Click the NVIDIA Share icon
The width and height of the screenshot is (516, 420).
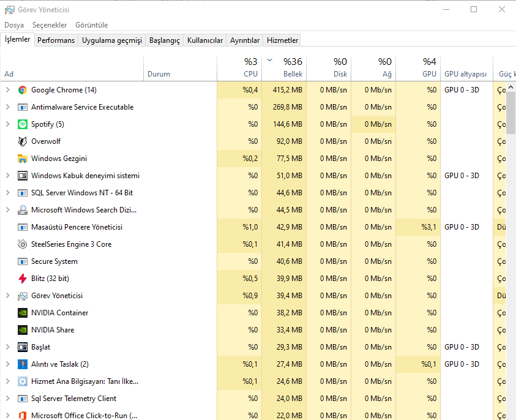point(23,330)
